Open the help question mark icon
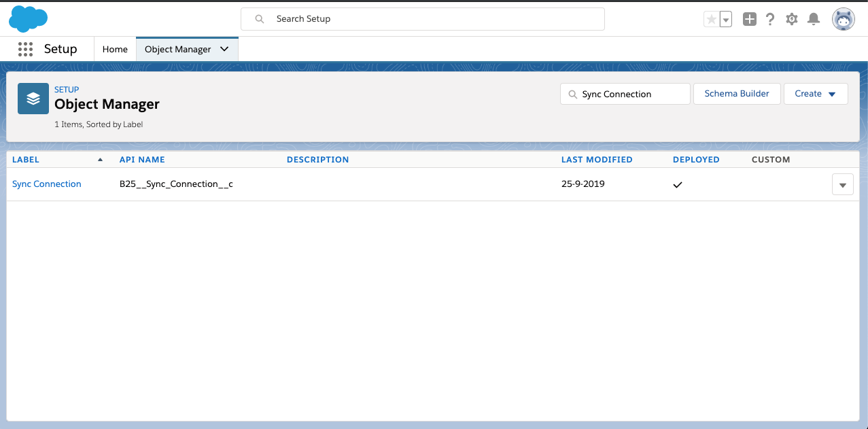 point(770,20)
